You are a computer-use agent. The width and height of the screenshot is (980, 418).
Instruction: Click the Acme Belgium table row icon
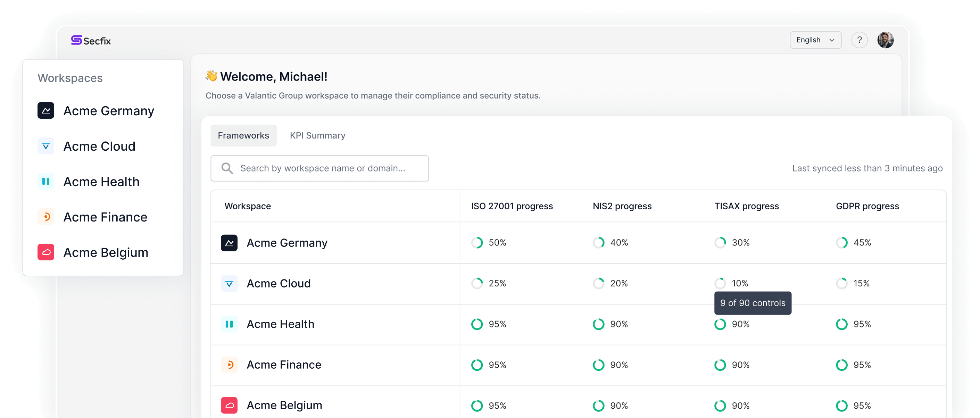pyautogui.click(x=229, y=406)
